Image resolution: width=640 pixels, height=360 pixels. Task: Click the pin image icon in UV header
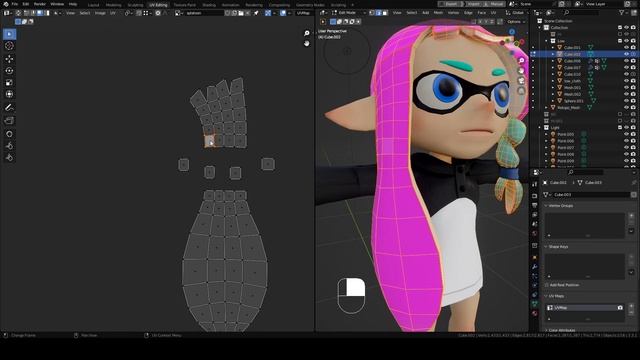pos(256,13)
